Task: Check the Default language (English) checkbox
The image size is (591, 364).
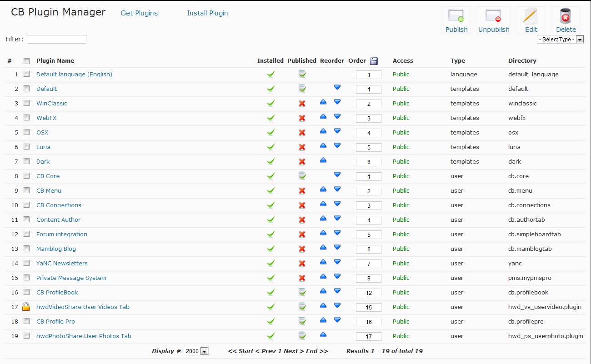Action: click(26, 74)
